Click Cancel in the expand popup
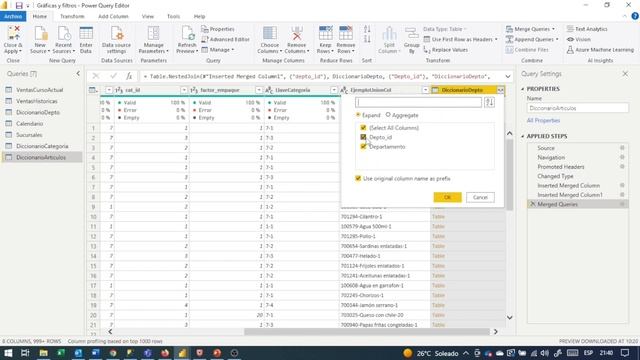The height and width of the screenshot is (360, 640). pyautogui.click(x=480, y=197)
